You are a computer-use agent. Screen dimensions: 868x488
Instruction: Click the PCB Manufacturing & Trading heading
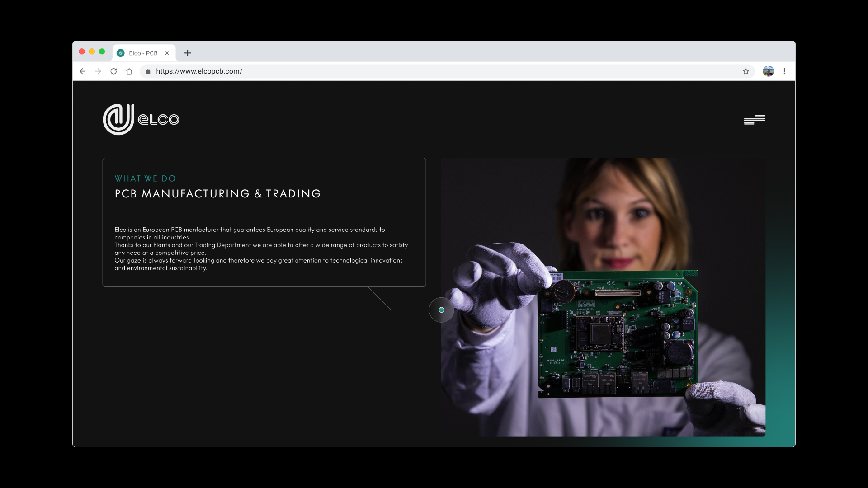(x=217, y=194)
